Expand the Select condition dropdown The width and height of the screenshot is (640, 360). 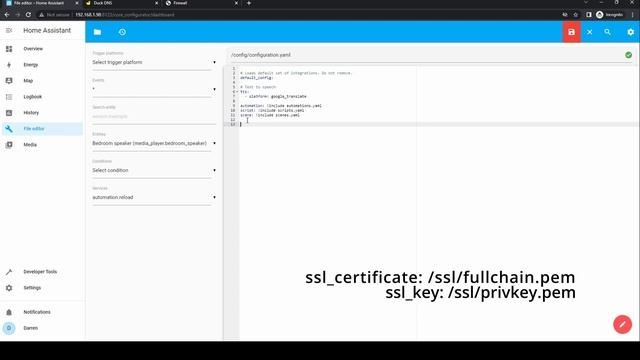click(x=154, y=170)
